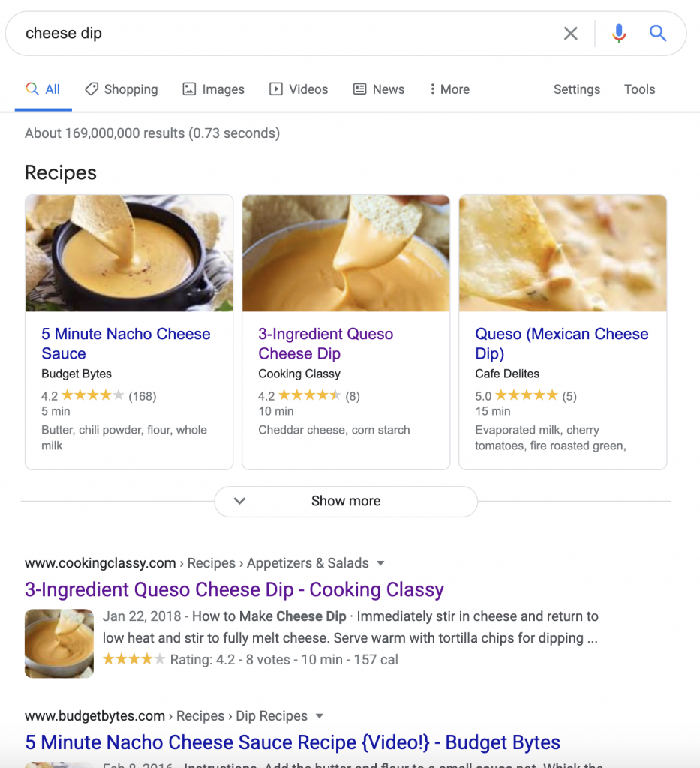Image resolution: width=700 pixels, height=768 pixels.
Task: Switch to the Videos results tab
Action: click(299, 89)
